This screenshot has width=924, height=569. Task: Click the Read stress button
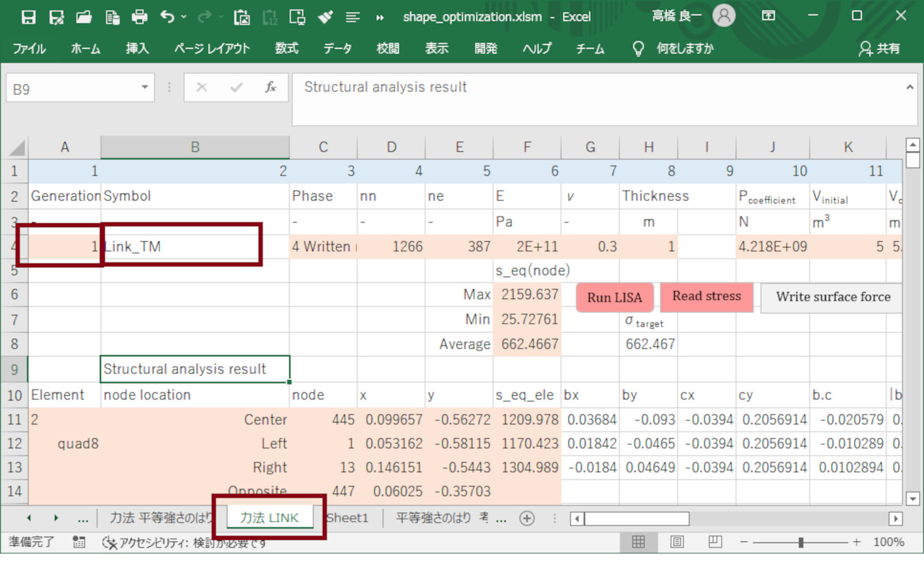706,297
